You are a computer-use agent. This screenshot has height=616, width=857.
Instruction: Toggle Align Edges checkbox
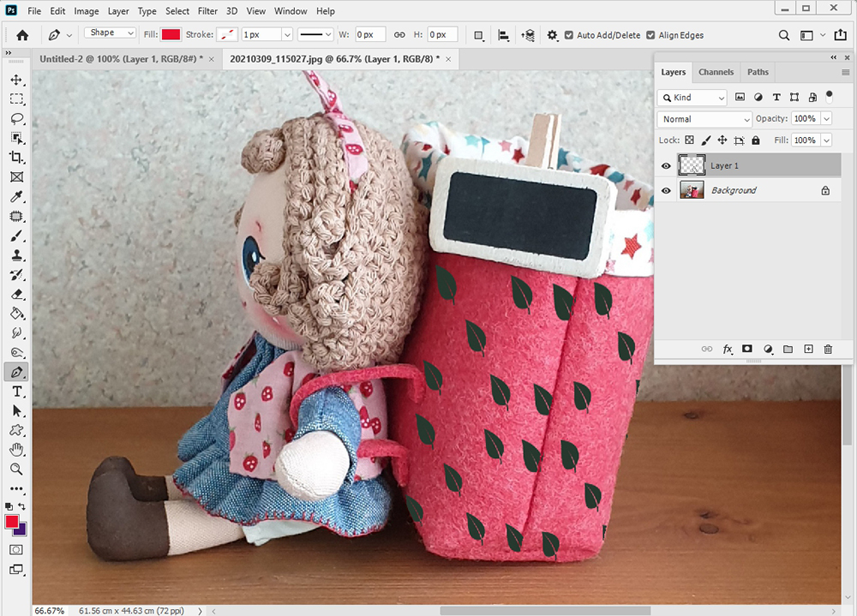click(x=650, y=35)
